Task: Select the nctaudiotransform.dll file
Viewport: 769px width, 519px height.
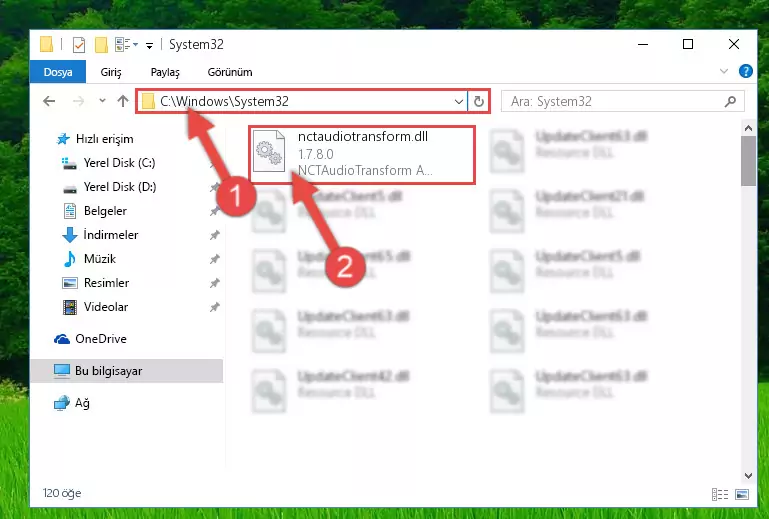Action: tap(362, 155)
